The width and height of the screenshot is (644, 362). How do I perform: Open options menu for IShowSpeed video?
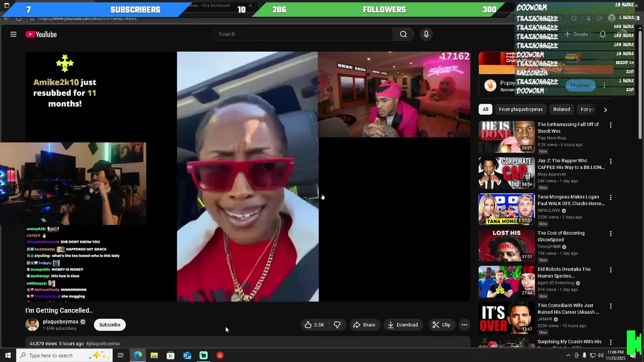point(611,234)
